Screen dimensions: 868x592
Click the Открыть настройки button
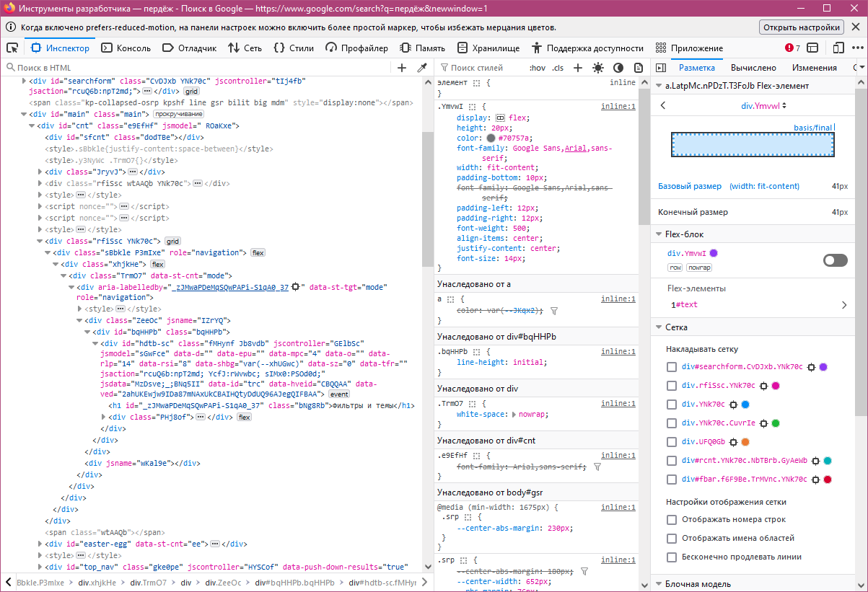click(802, 27)
